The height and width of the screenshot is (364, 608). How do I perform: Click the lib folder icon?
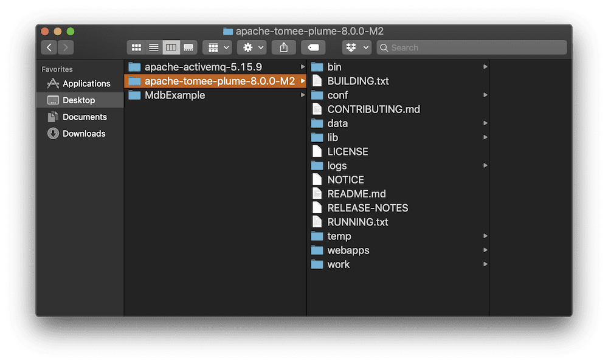coord(317,137)
